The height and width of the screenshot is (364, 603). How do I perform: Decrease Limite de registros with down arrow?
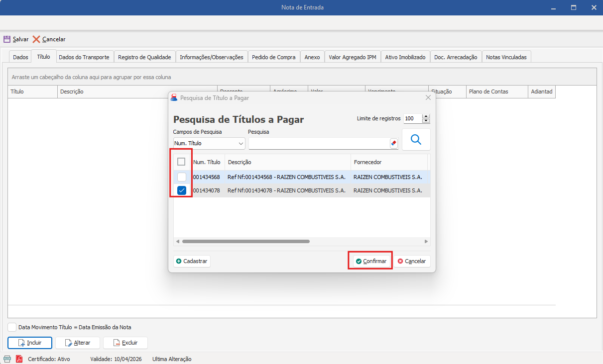426,121
